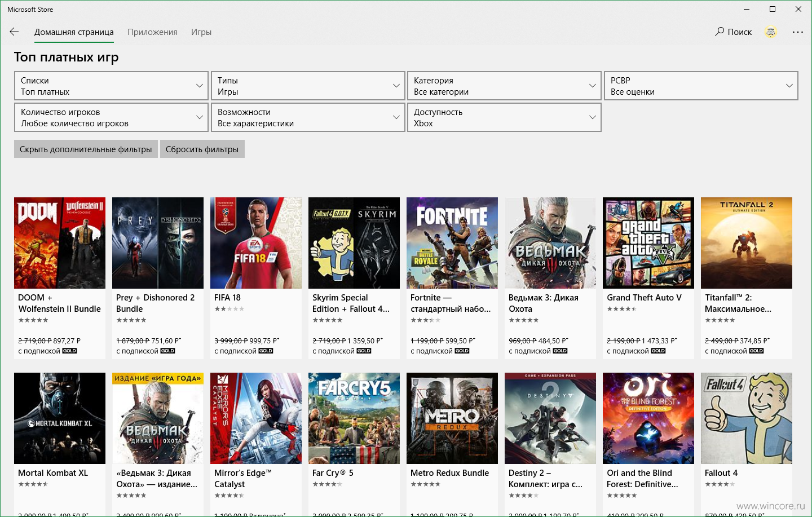Click FIFA 18 star rating
This screenshot has height=517, width=812.
[x=230, y=309]
